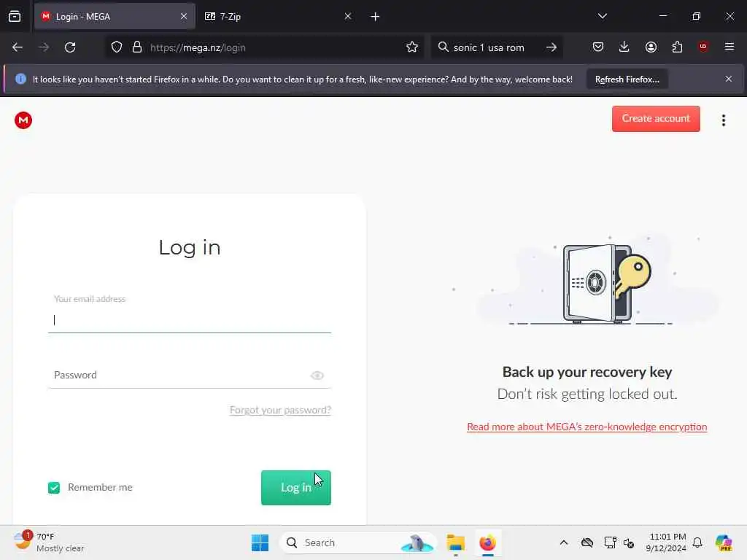Open the Firefox View icon beside the tabs
Screen dimensions: 747x560
(15, 17)
